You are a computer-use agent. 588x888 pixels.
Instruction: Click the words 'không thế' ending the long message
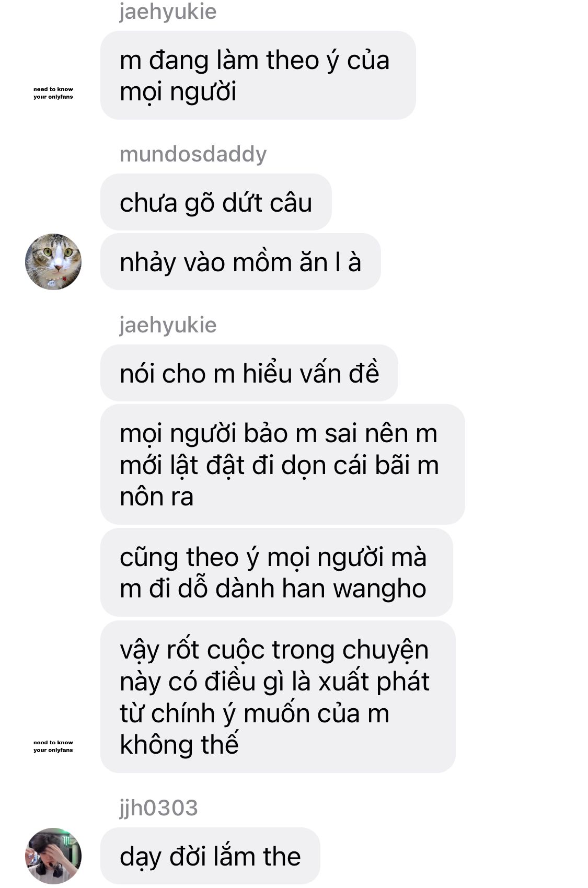coord(179,744)
